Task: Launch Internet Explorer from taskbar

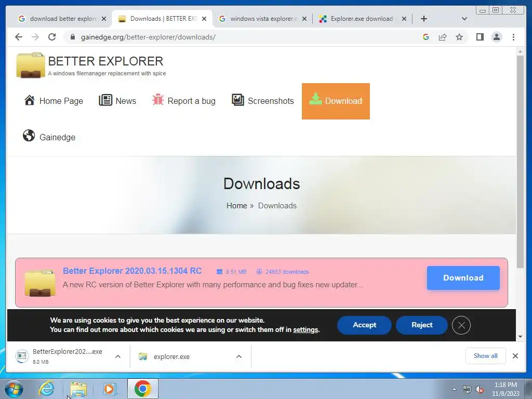Action: click(x=46, y=389)
